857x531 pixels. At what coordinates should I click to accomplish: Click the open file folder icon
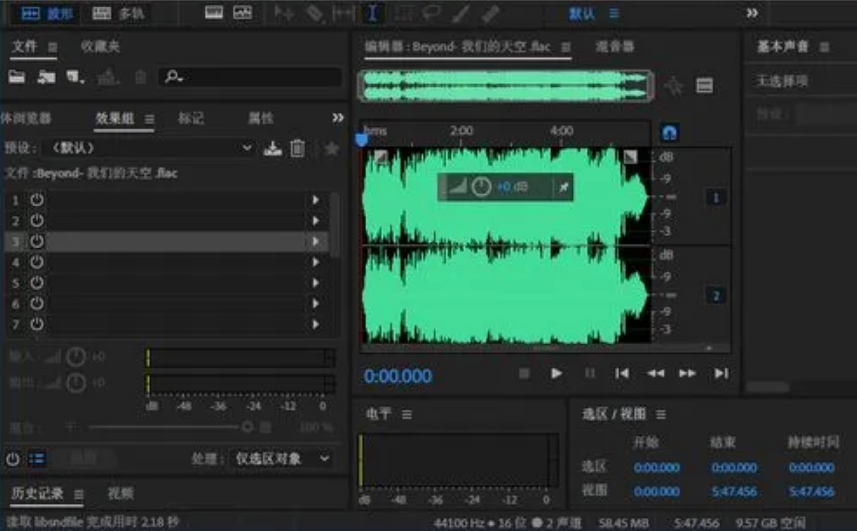tap(16, 77)
